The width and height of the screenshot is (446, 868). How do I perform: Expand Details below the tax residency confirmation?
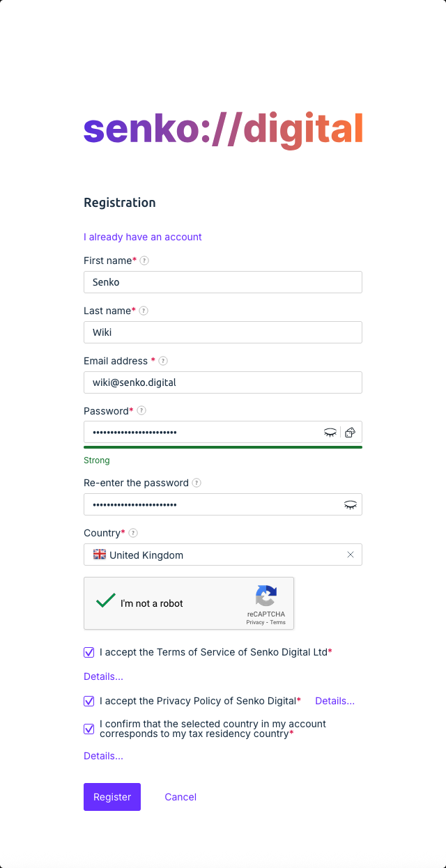tap(103, 756)
